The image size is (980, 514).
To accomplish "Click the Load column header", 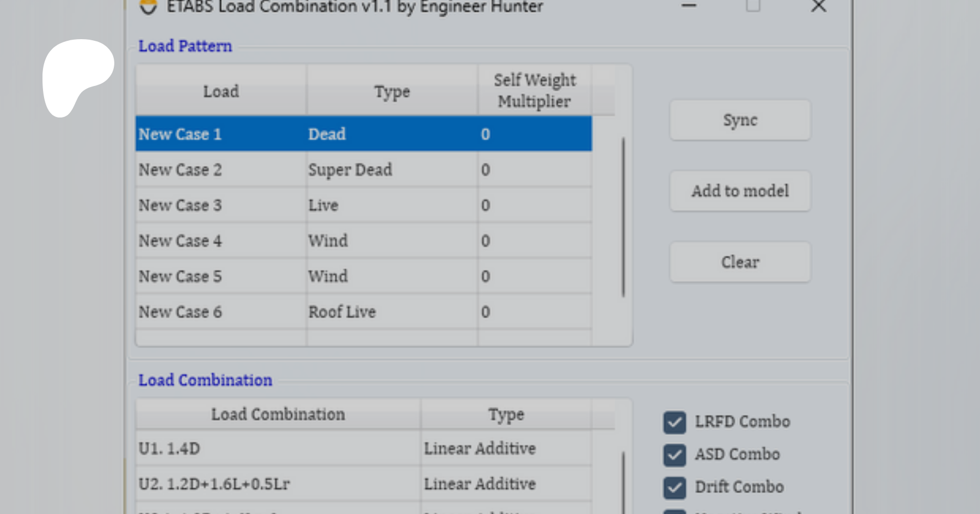I will pyautogui.click(x=220, y=91).
